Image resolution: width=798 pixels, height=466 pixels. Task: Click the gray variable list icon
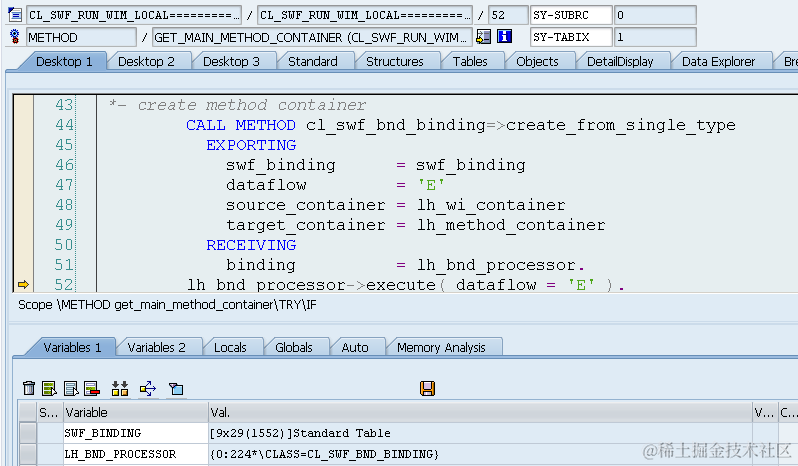pyautogui.click(x=71, y=388)
